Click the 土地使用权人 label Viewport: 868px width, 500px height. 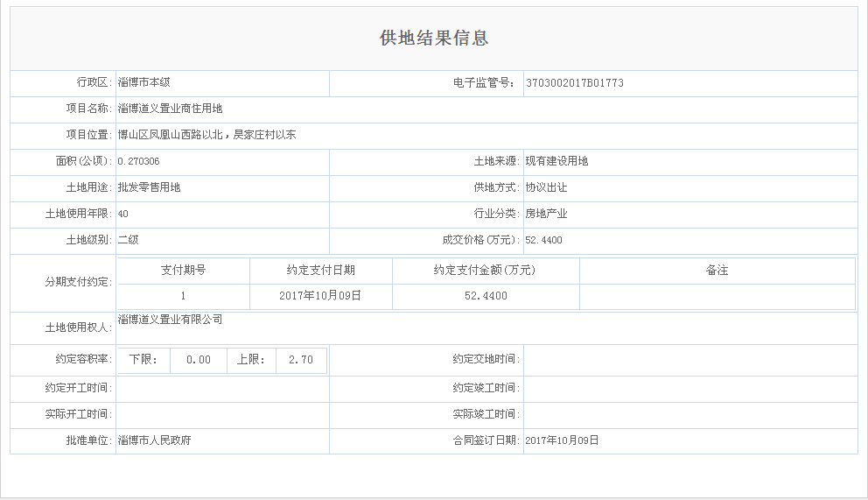coord(79,327)
